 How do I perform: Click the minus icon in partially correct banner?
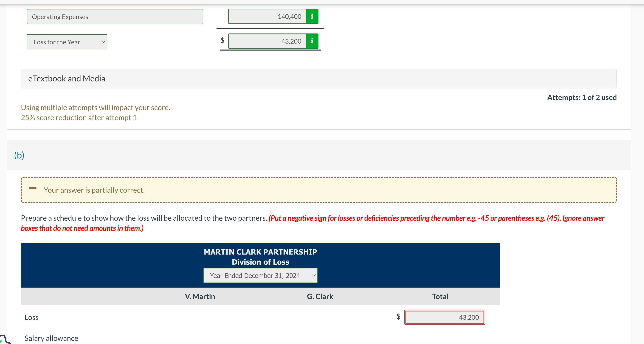[33, 188]
